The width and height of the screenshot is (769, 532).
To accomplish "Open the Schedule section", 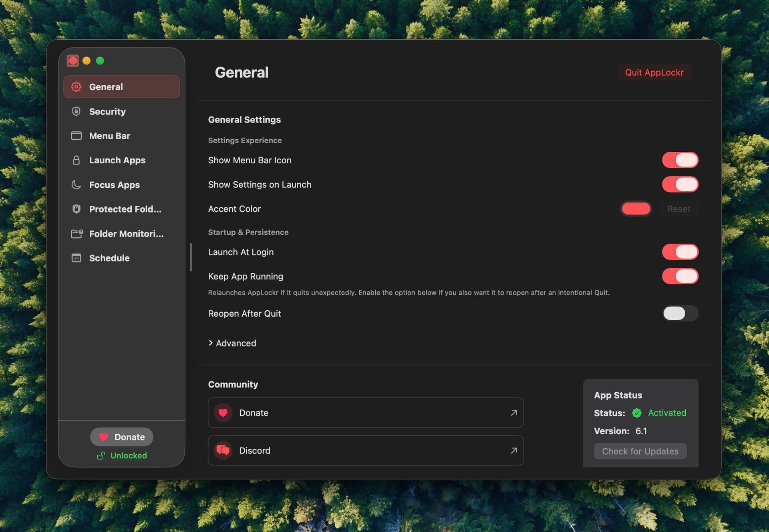I will (x=121, y=258).
